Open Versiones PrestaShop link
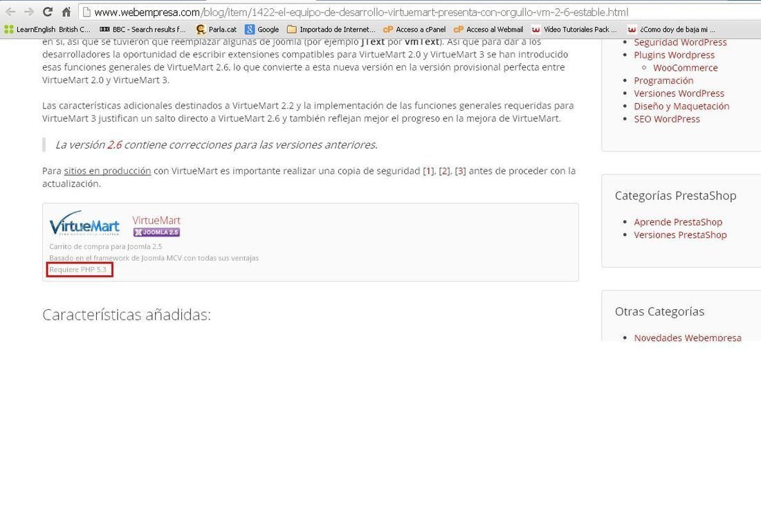 coord(680,235)
